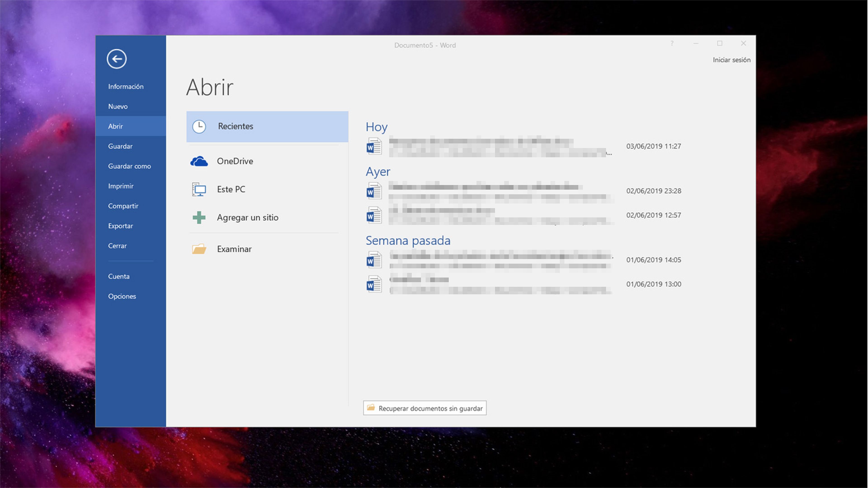
Task: Click the Recientes clock icon
Action: 199,127
